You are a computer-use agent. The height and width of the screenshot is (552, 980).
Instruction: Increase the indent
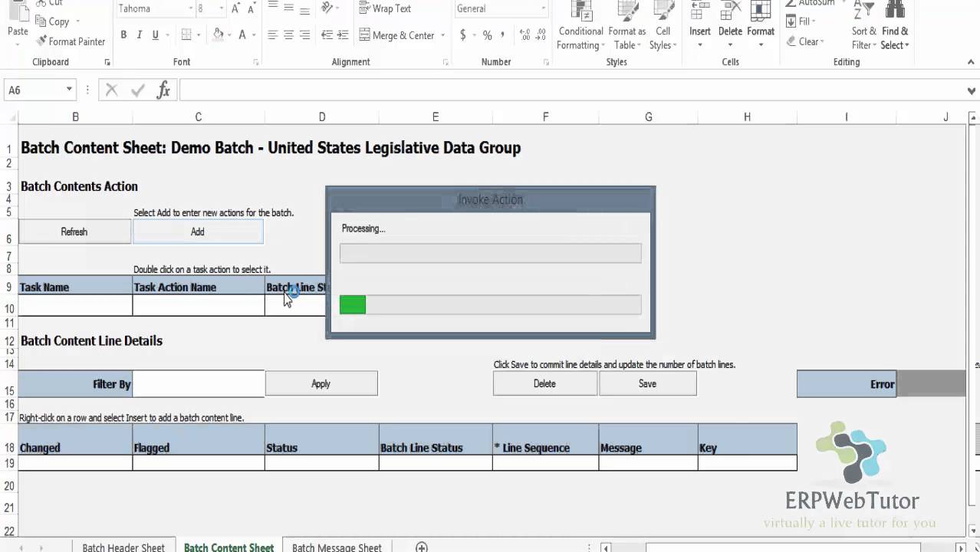(344, 35)
